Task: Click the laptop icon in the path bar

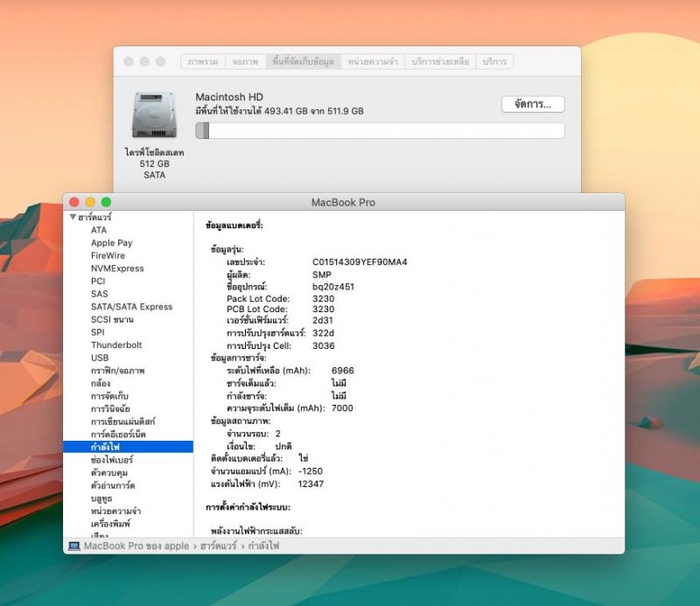Action: click(x=74, y=546)
